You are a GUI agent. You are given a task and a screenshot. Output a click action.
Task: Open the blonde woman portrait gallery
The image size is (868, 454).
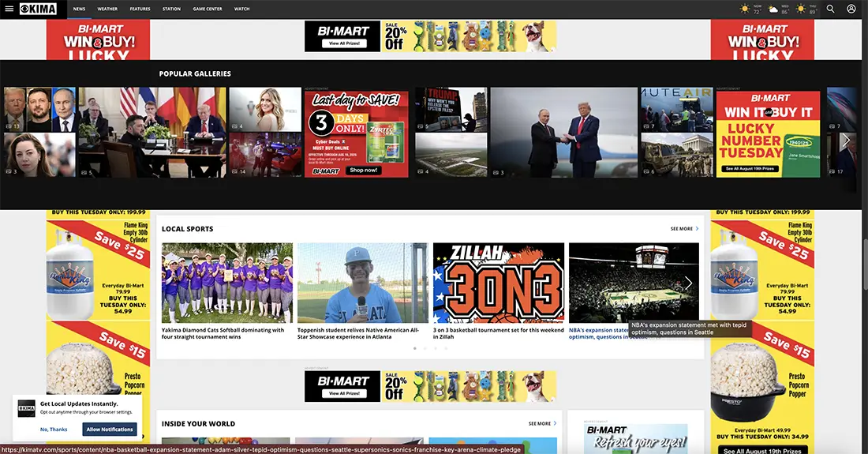pyautogui.click(x=265, y=109)
